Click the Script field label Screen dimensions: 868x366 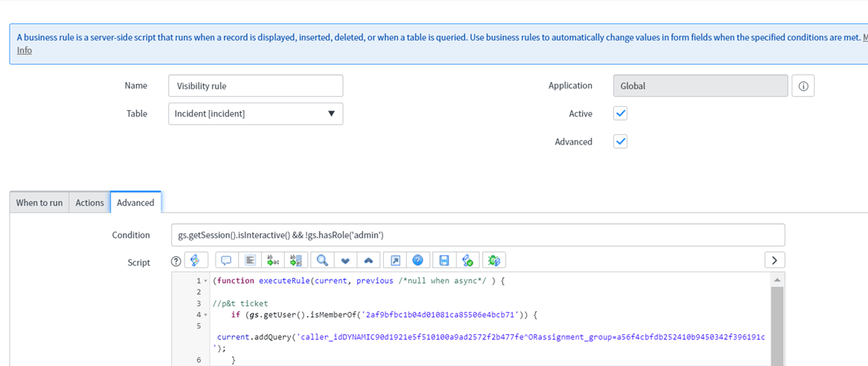[x=139, y=262]
